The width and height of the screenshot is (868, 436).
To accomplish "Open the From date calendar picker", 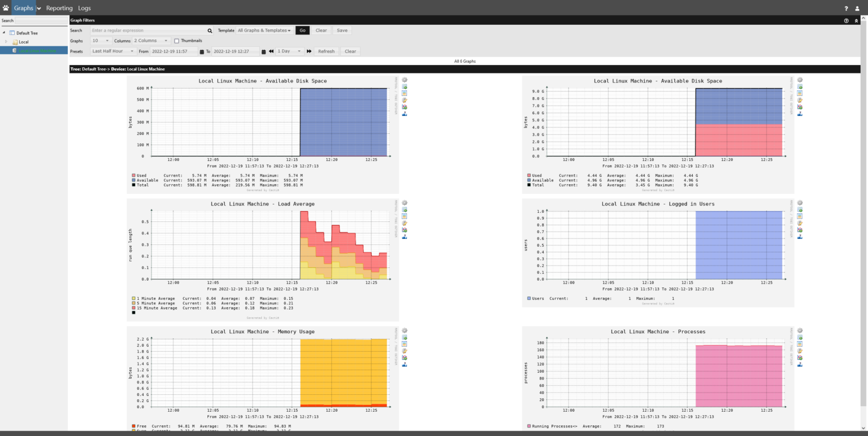I will (x=202, y=51).
